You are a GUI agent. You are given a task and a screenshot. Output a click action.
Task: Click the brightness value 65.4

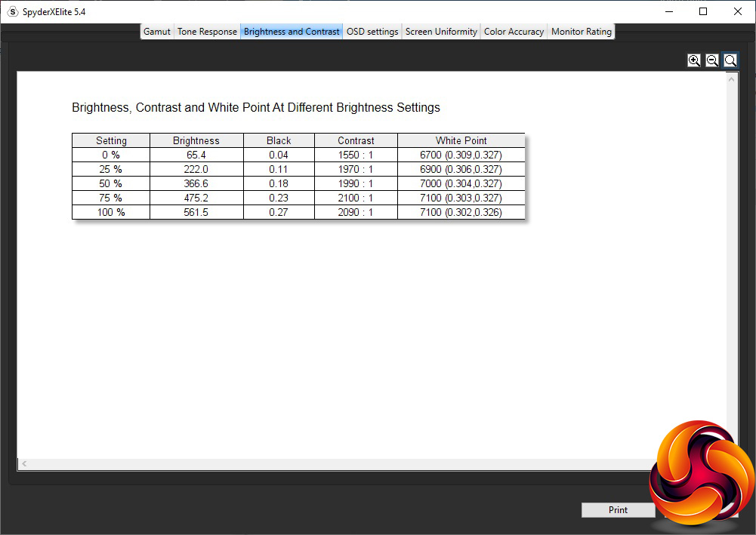[x=196, y=155]
